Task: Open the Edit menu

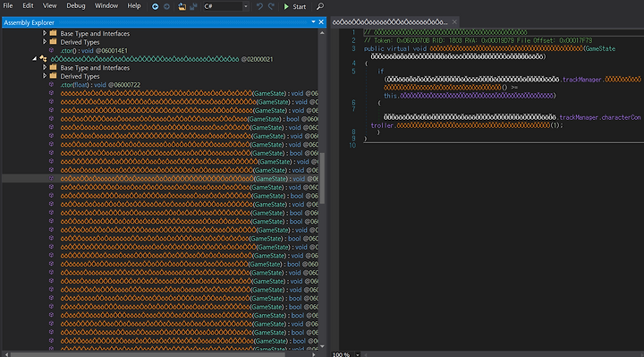Action: pyautogui.click(x=28, y=5)
